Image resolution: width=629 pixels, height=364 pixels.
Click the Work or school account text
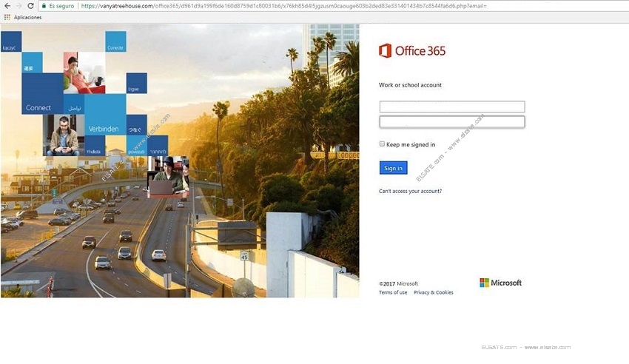(410, 85)
